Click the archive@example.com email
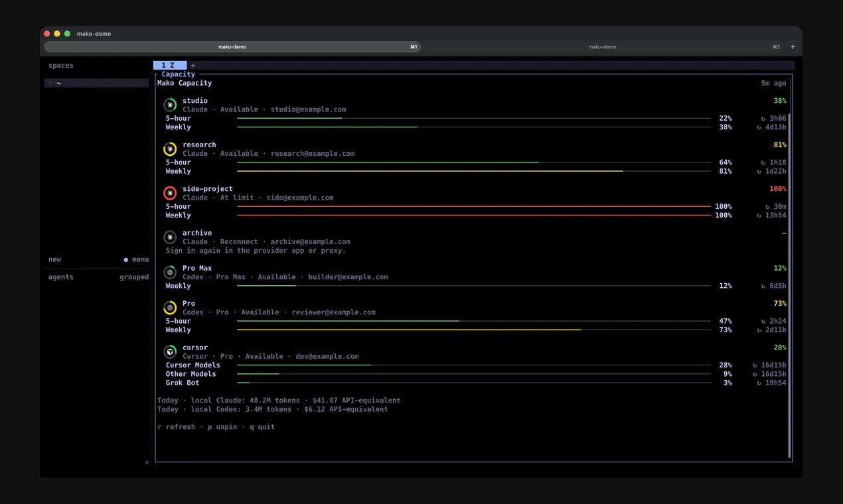The width and height of the screenshot is (843, 504). (310, 241)
